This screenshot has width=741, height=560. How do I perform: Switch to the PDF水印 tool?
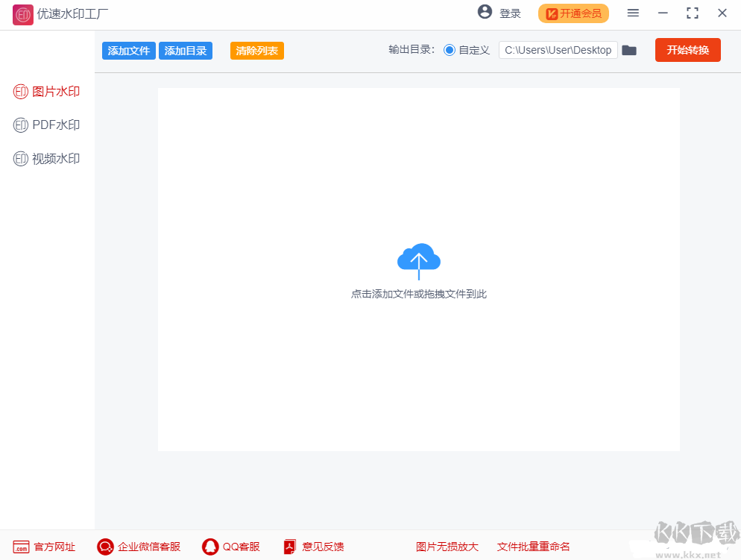pyautogui.click(x=46, y=125)
